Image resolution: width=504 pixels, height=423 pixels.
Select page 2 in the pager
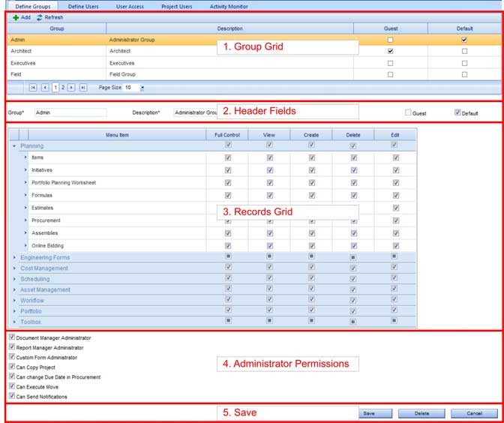(63, 88)
